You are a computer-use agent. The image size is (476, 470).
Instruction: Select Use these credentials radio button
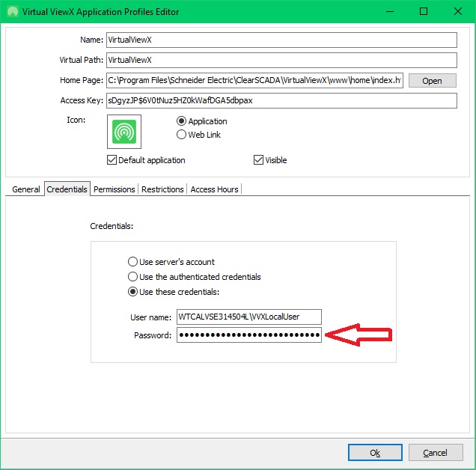[x=132, y=292]
